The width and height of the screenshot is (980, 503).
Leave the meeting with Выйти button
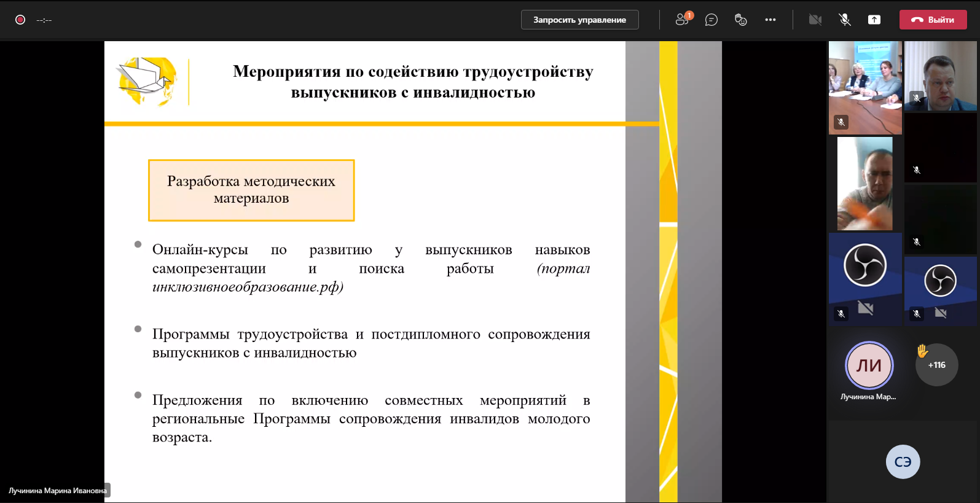tap(933, 20)
